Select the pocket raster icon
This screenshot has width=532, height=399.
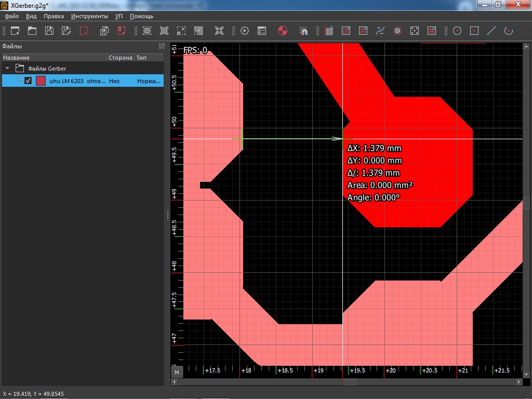pos(363,31)
